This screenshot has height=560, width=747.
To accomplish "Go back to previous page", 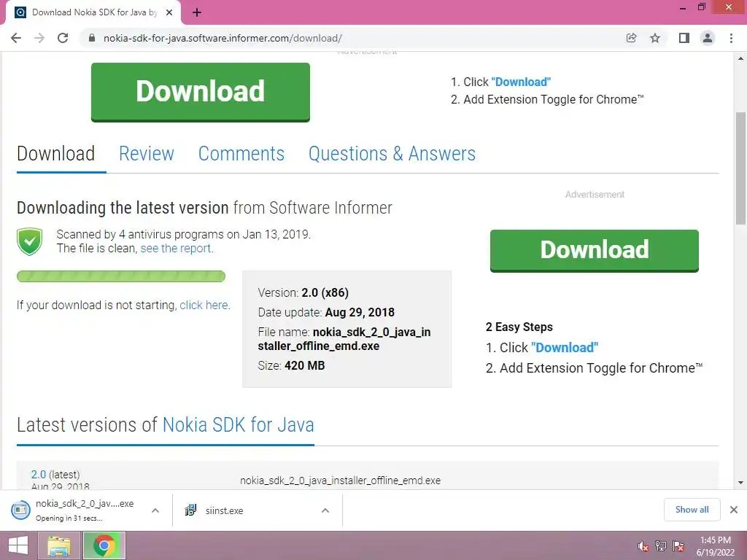I will pyautogui.click(x=16, y=38).
